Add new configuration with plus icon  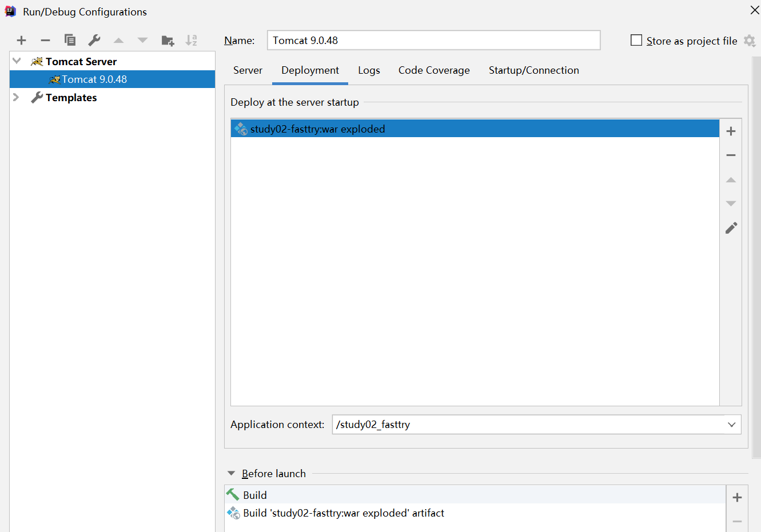22,40
